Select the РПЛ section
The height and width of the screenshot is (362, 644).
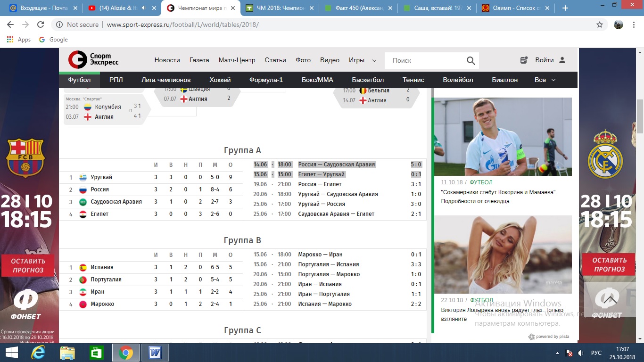click(116, 80)
